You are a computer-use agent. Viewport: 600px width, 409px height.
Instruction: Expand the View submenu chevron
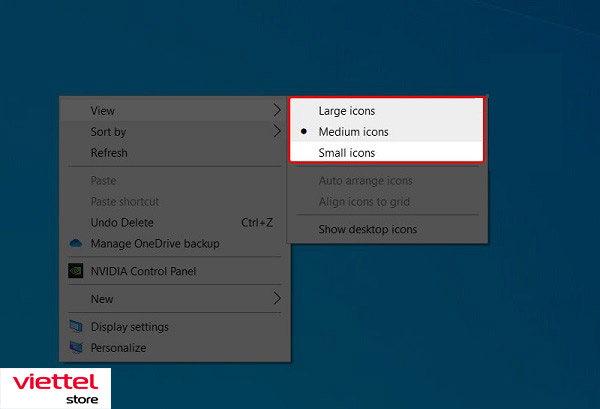278,111
